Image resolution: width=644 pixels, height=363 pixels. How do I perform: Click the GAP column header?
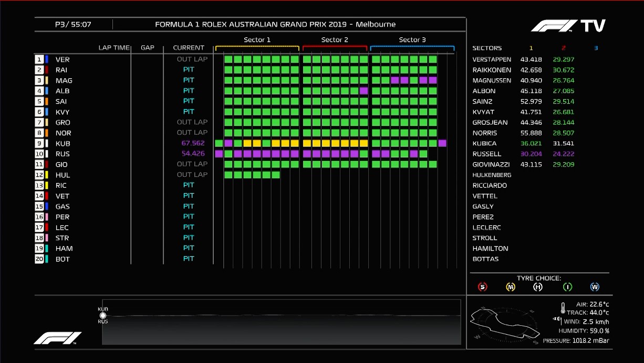[x=148, y=48]
